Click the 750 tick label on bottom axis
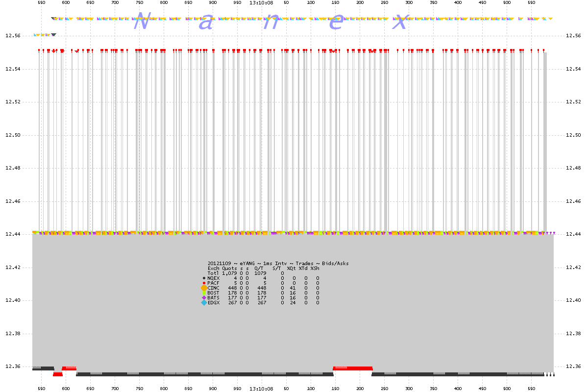 tap(139, 389)
